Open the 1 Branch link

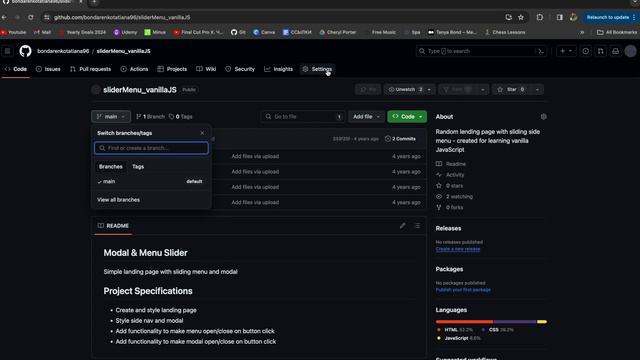[150, 117]
